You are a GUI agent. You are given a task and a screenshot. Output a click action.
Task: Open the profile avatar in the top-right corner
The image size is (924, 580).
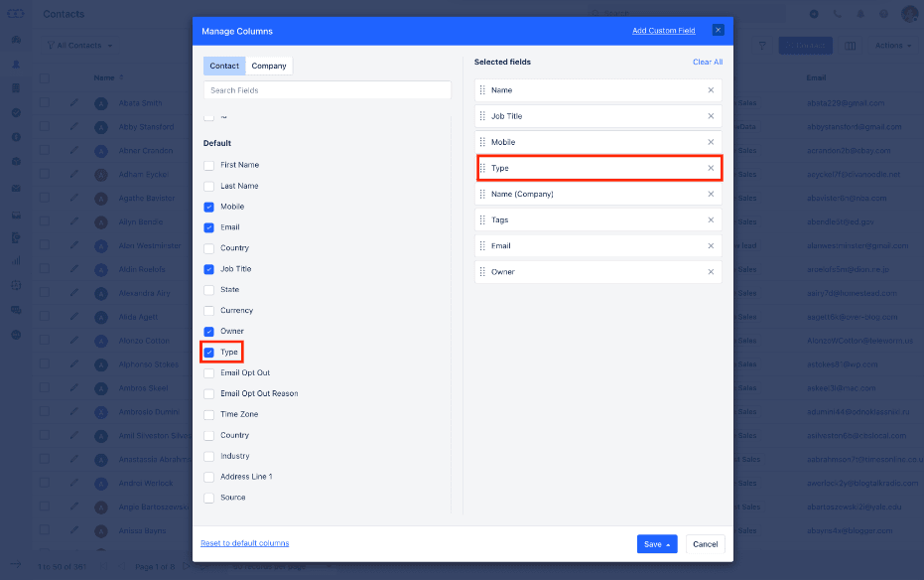coord(909,14)
